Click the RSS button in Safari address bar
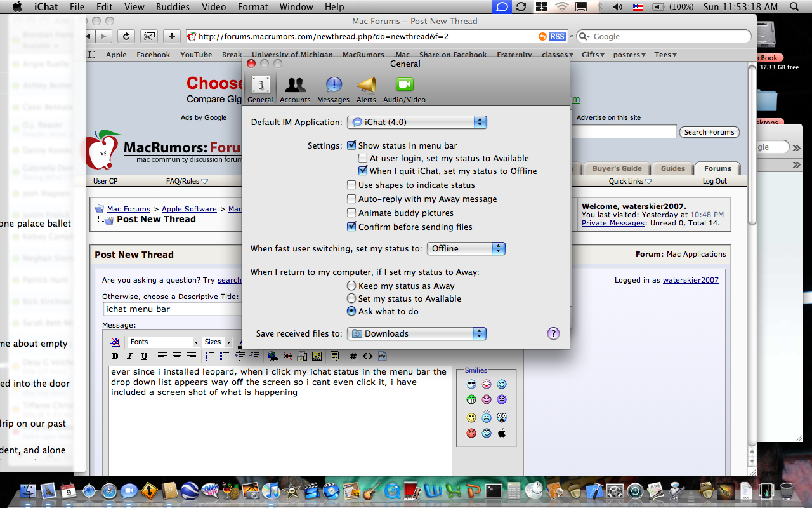812x508 pixels. click(557, 37)
